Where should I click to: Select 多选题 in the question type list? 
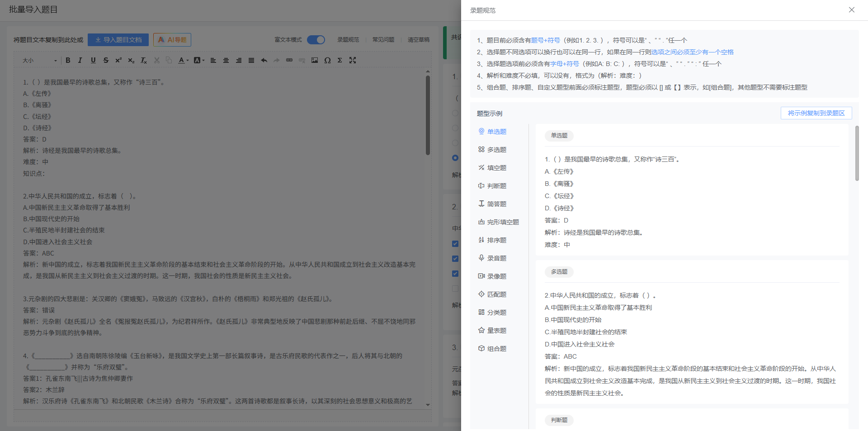pyautogui.click(x=496, y=150)
